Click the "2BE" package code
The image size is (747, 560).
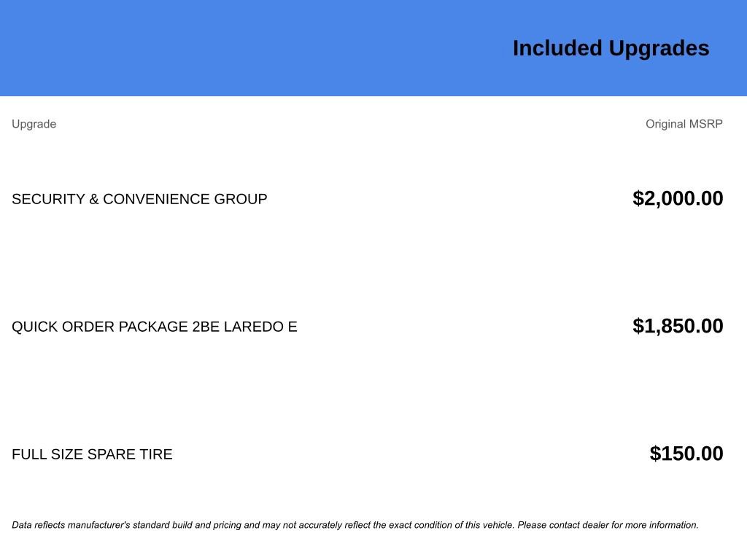(x=206, y=327)
